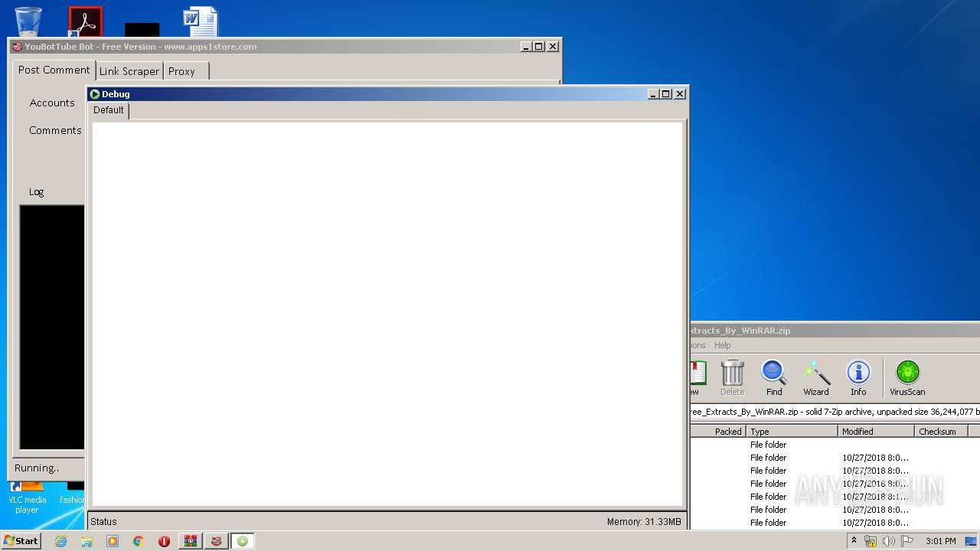Switch to the Post Comment tab
This screenshot has width=980, height=551.
coord(54,70)
